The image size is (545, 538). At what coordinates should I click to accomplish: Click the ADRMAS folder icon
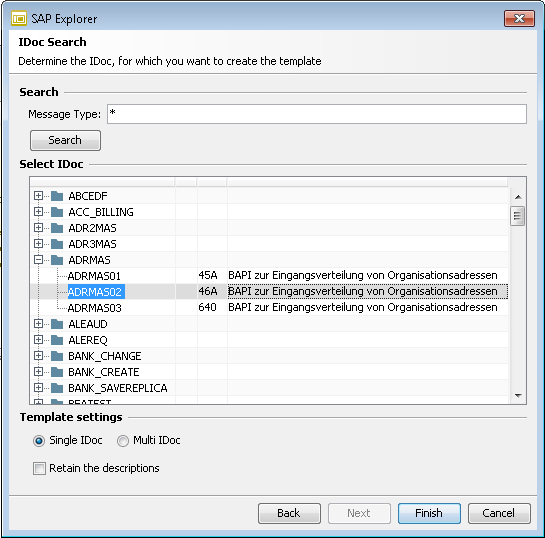point(57,260)
